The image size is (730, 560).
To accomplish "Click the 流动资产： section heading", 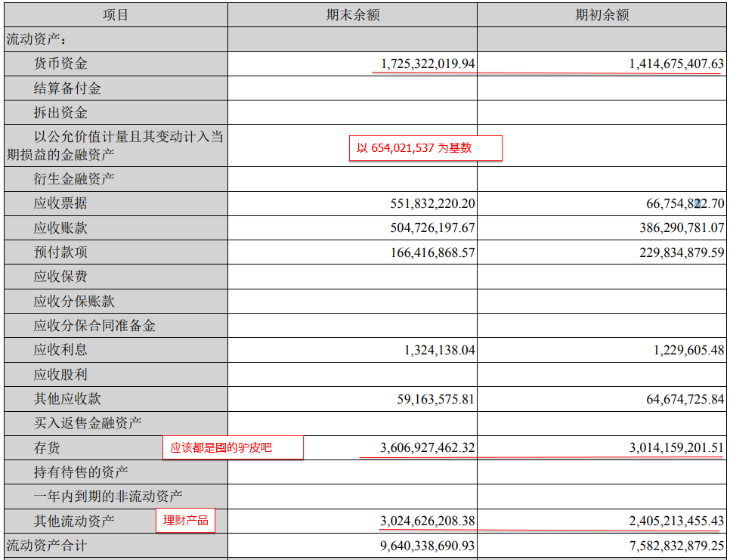I will (x=36, y=39).
